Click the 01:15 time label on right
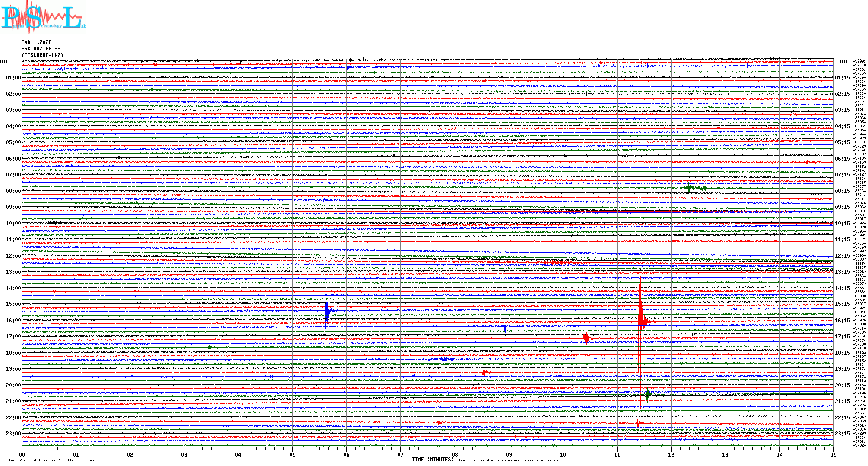The width and height of the screenshot is (868, 466). pos(842,78)
